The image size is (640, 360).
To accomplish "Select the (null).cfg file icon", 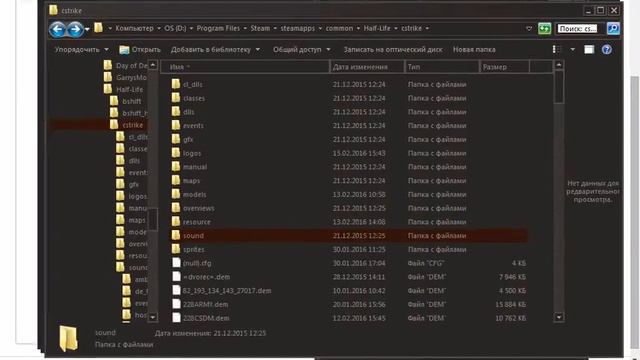I will click(176, 263).
